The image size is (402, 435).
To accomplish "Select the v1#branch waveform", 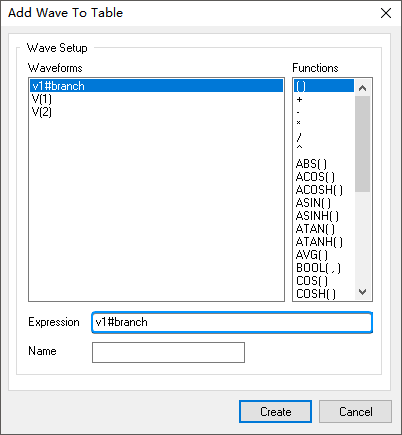I will tap(156, 86).
